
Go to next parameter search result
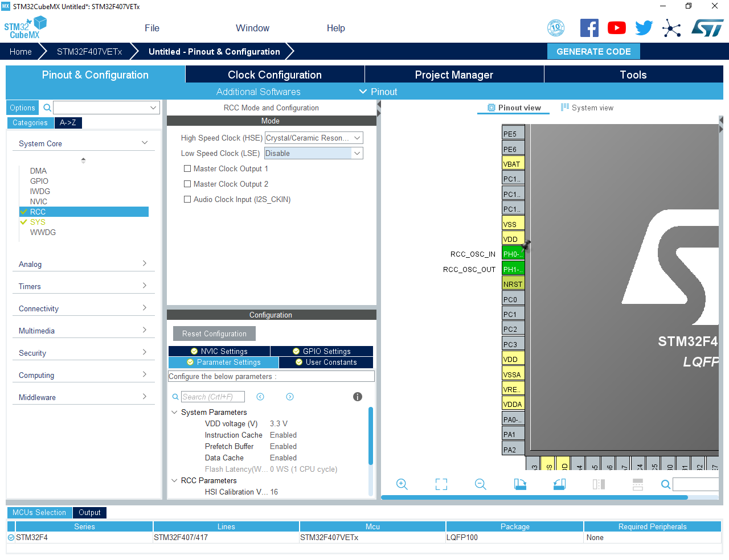290,397
